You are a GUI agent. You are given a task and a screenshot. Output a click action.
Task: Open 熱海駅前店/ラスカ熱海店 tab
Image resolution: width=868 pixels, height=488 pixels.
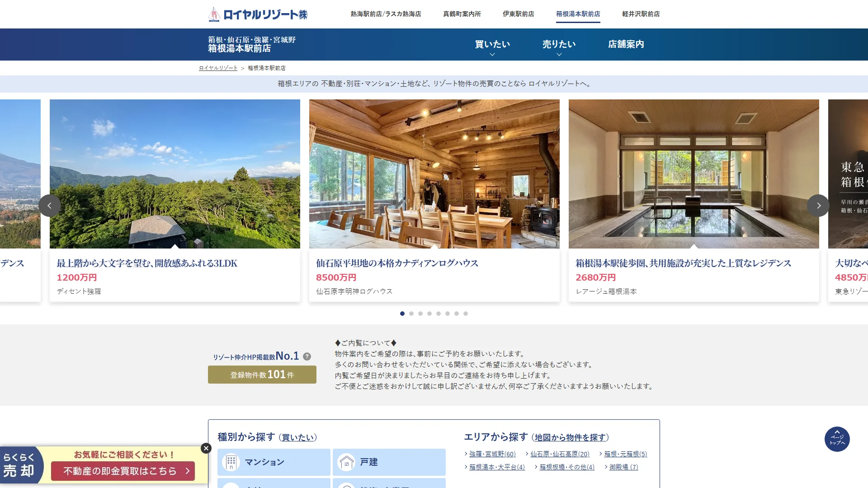(386, 14)
